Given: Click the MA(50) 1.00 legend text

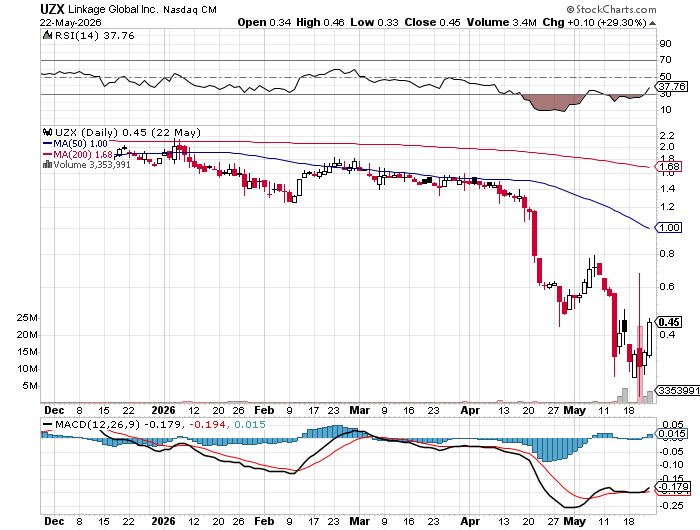Looking at the screenshot, I should click(x=80, y=144).
